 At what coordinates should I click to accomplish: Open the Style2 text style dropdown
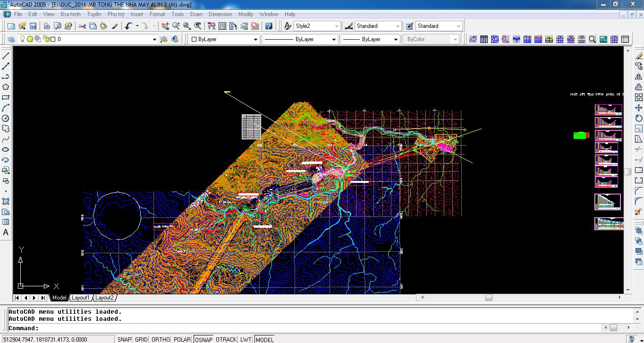[336, 26]
